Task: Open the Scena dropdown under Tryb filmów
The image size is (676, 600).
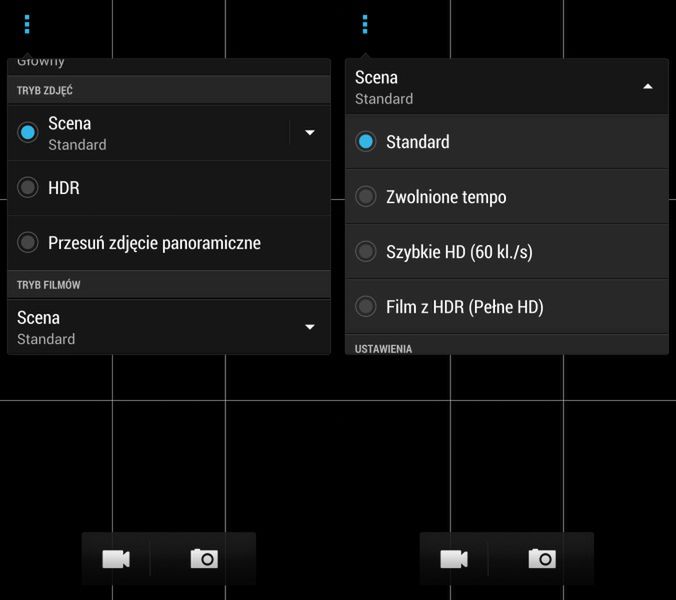Action: click(310, 327)
